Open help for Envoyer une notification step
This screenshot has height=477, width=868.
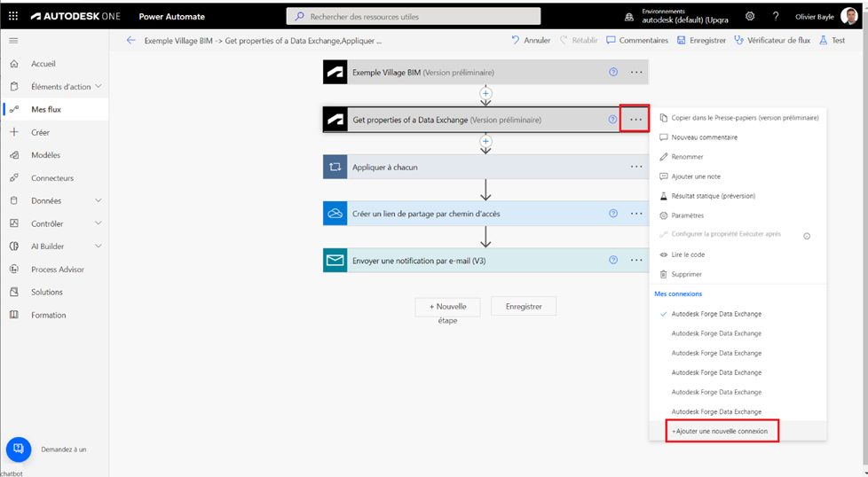613,260
